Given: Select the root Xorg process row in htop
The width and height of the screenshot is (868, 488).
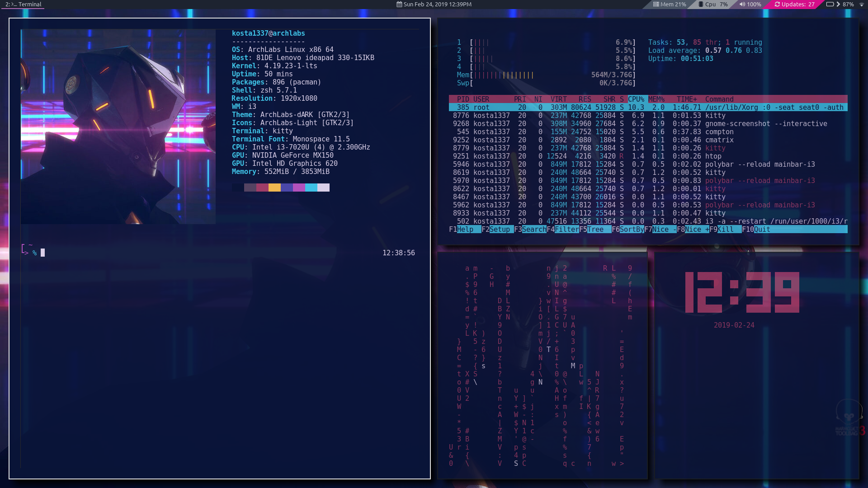Looking at the screenshot, I should click(648, 108).
